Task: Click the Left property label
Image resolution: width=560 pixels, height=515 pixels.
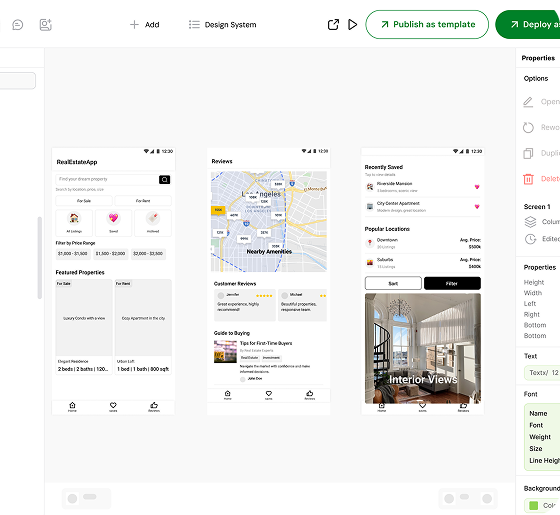Action: (x=530, y=304)
